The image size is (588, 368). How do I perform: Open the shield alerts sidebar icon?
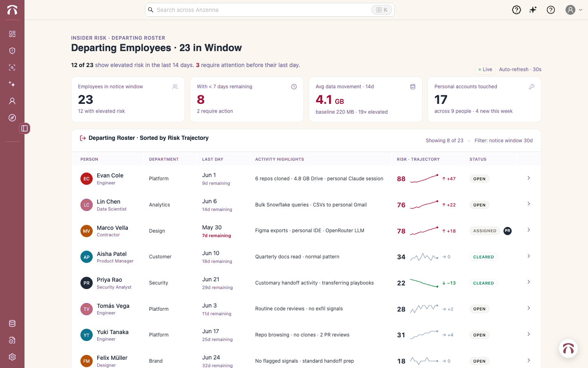pyautogui.click(x=12, y=51)
